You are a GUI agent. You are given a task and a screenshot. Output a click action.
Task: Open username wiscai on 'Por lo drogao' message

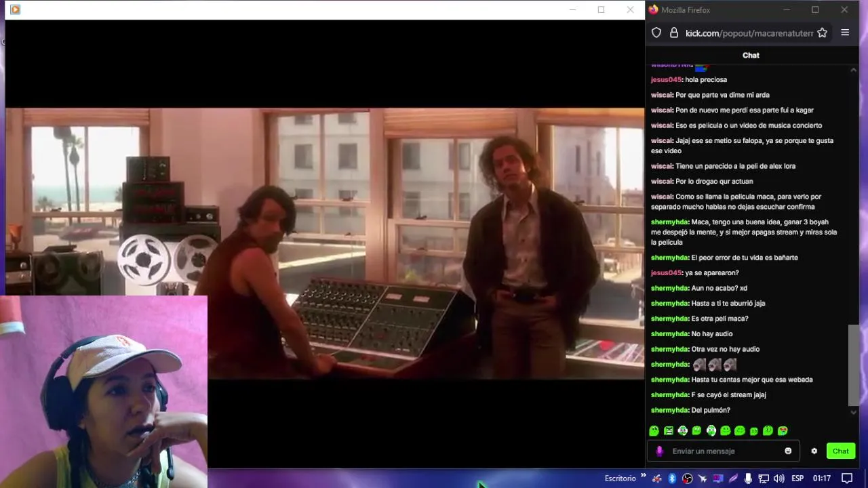661,181
